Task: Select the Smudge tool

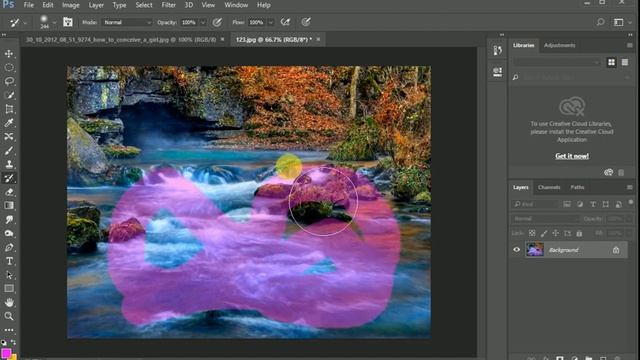Action: tap(9, 219)
